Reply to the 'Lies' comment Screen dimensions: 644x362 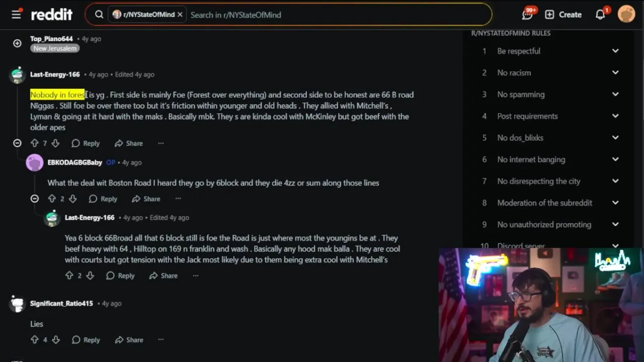[x=86, y=340]
